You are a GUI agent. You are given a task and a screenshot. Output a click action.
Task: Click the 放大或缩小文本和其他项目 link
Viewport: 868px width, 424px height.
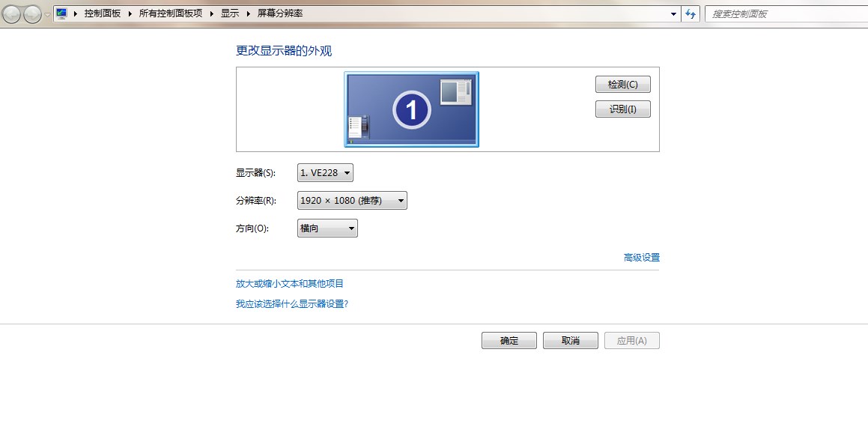click(x=289, y=284)
